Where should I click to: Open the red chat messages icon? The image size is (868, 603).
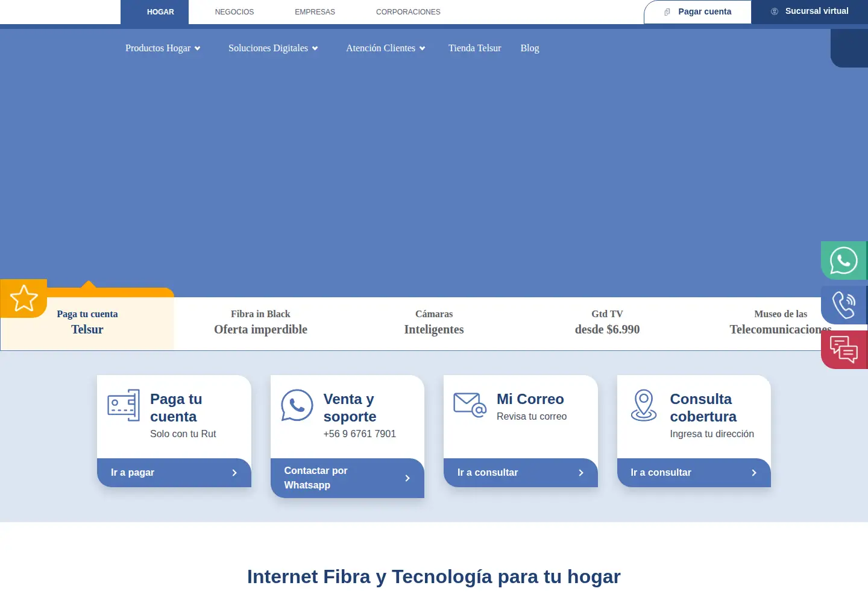[x=844, y=350]
